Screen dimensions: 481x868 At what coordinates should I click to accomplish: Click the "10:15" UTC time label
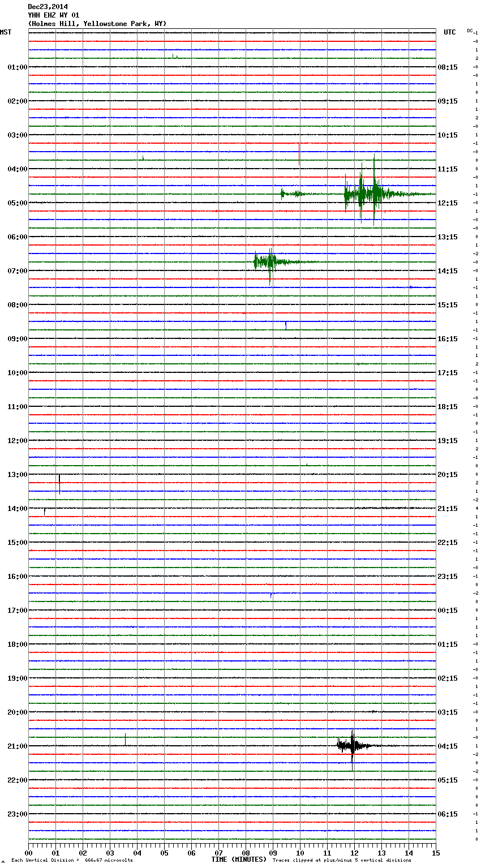(x=448, y=135)
